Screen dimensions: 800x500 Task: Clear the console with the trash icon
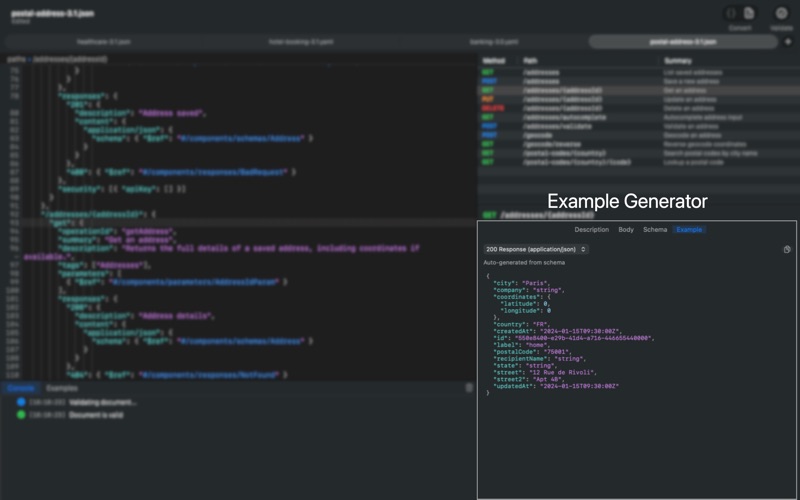[469, 388]
